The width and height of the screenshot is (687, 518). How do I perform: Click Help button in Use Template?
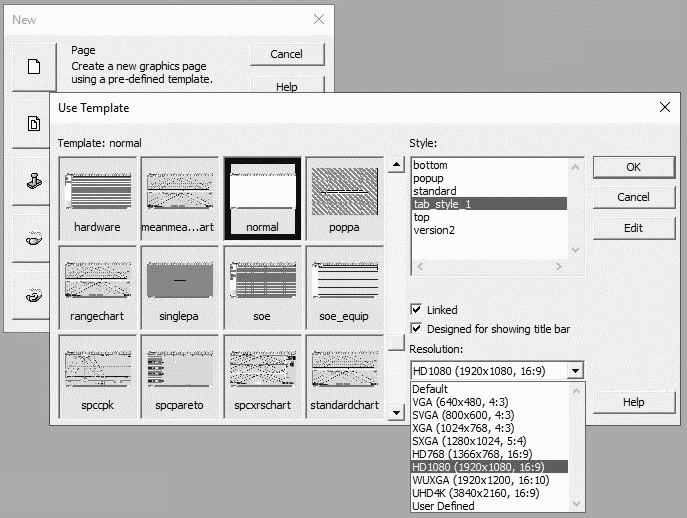tap(634, 402)
